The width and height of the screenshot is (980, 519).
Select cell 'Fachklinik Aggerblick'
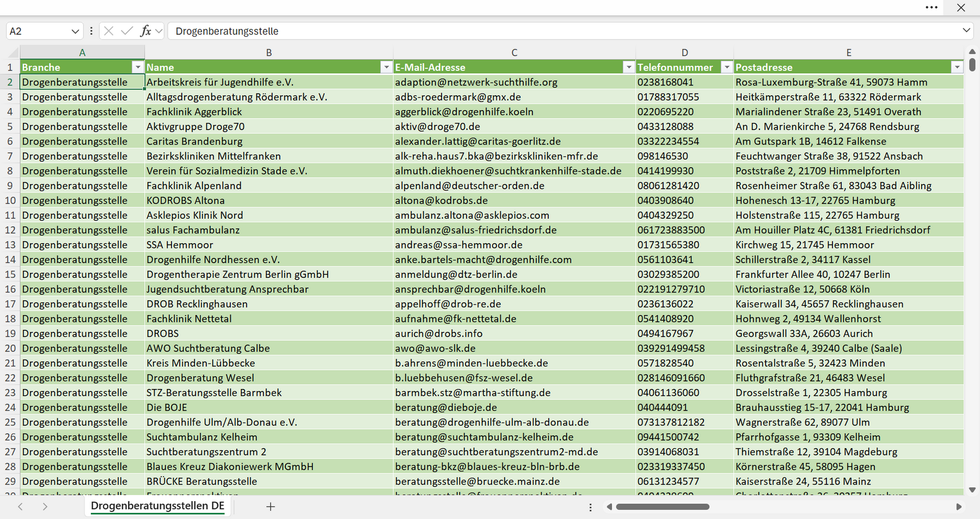269,112
